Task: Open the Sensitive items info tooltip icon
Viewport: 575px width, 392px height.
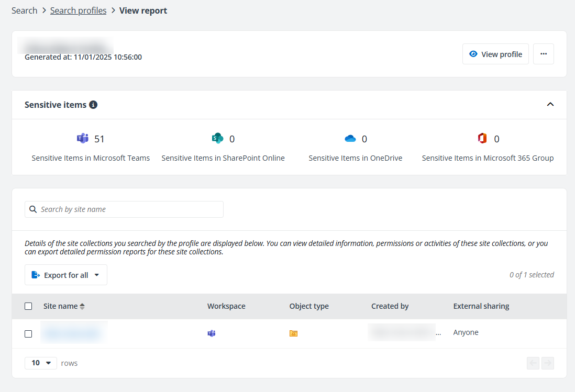Action: coord(94,105)
